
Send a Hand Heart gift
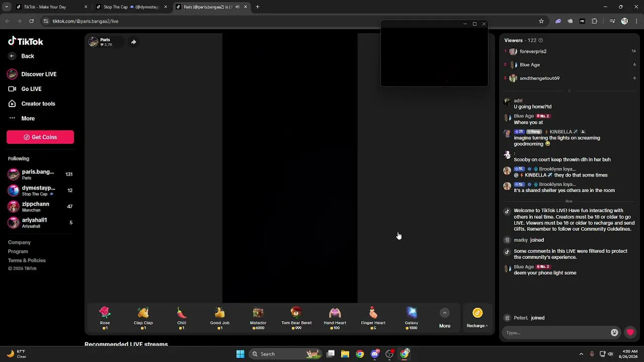click(x=335, y=318)
